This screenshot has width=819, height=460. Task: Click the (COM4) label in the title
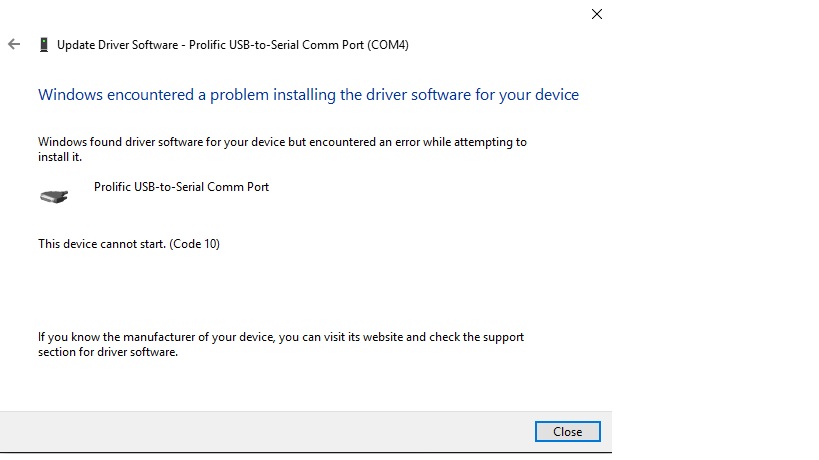coord(388,44)
